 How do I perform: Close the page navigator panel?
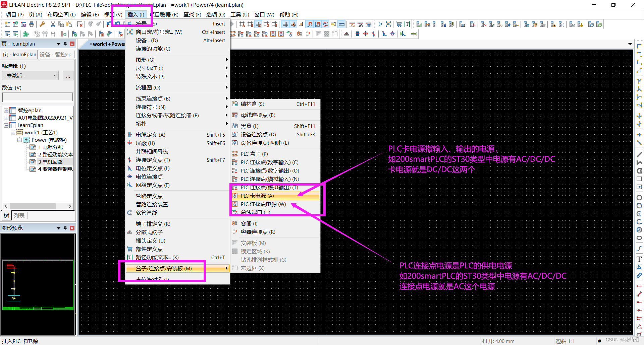(72, 44)
